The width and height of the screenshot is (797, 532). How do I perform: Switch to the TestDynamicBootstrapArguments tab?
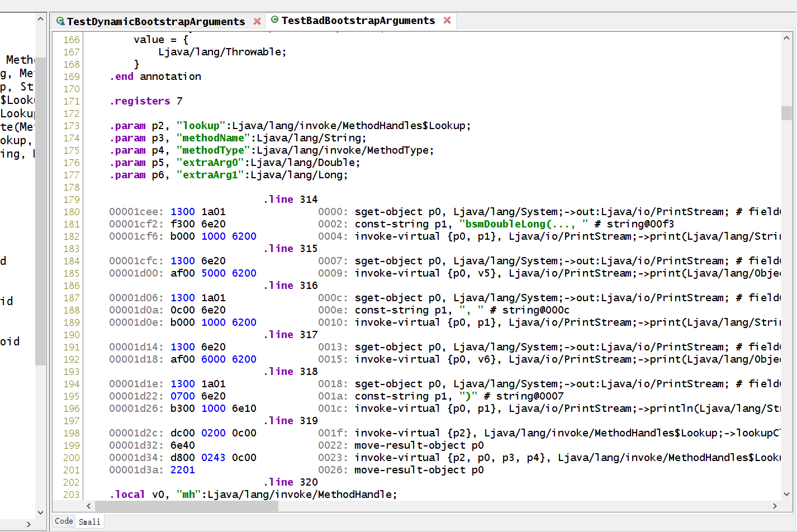(x=155, y=21)
